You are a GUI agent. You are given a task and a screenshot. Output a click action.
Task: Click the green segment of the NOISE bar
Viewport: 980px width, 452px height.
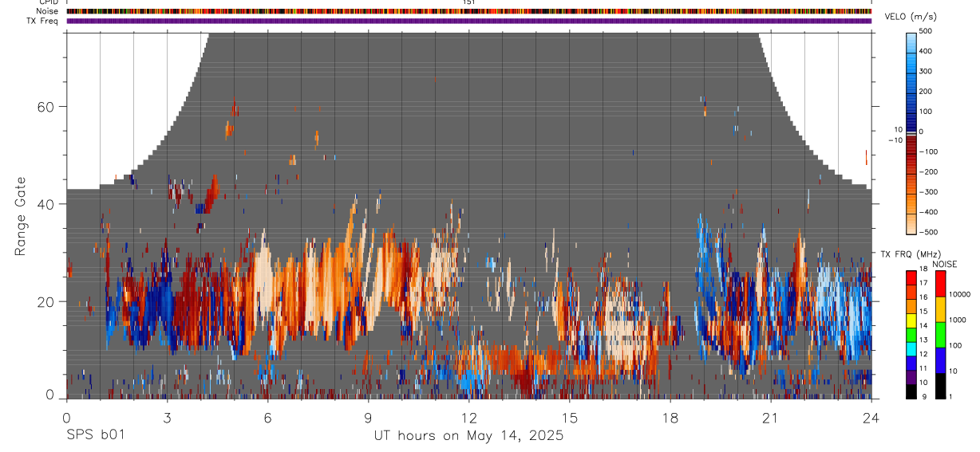(x=939, y=334)
